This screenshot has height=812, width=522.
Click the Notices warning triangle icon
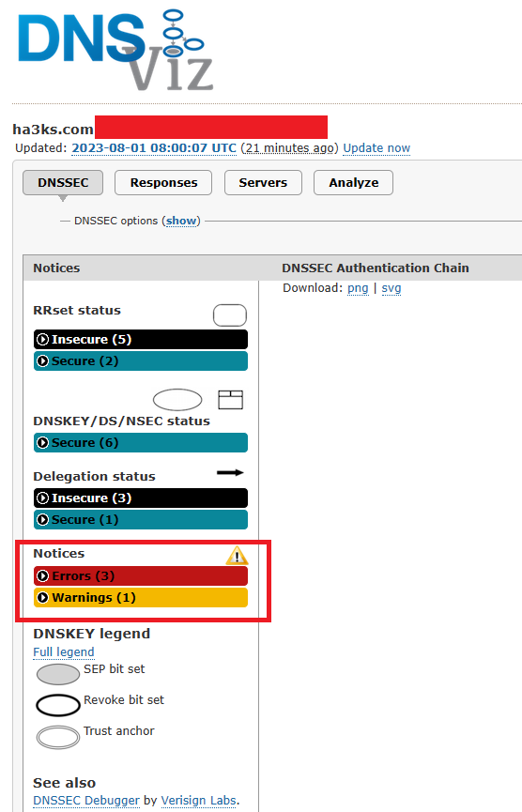[x=237, y=555]
